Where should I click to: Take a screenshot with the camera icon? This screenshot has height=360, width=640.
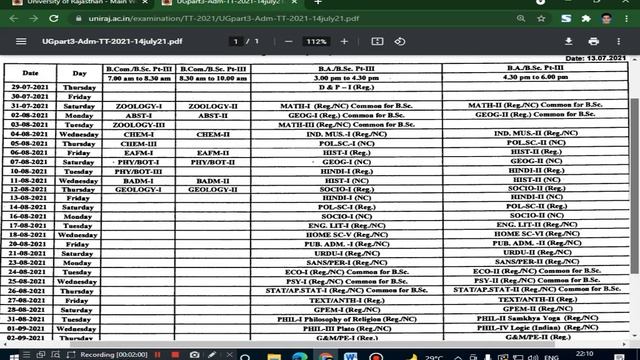pyautogui.click(x=194, y=355)
